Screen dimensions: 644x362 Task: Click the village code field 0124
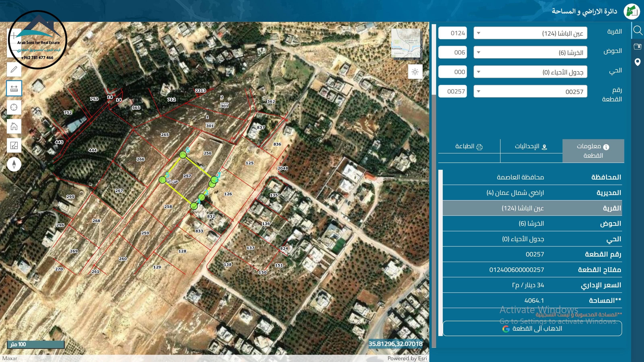pos(452,33)
